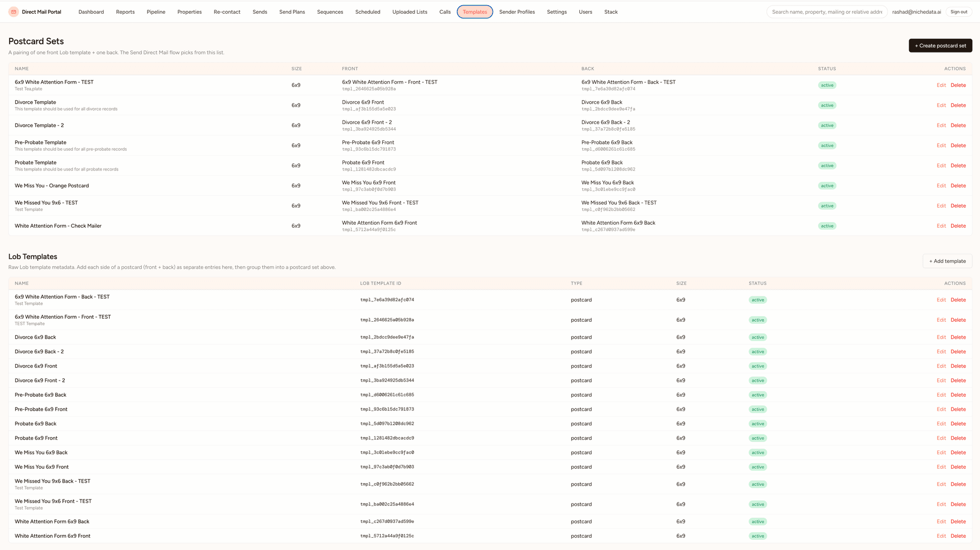Click active status badge of Probate Template set

tap(827, 165)
